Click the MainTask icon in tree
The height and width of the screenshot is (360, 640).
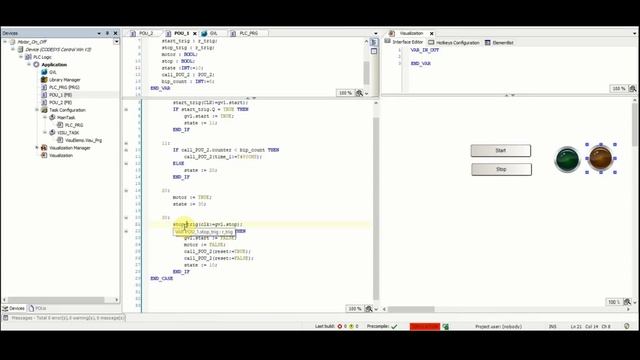(52, 118)
